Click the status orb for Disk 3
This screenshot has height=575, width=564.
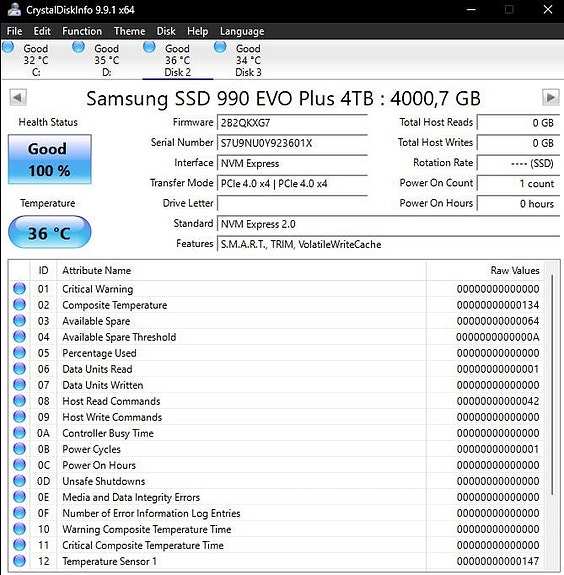click(220, 47)
